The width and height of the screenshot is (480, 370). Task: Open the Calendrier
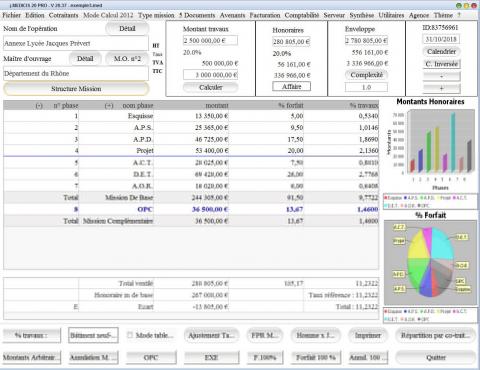[441, 52]
